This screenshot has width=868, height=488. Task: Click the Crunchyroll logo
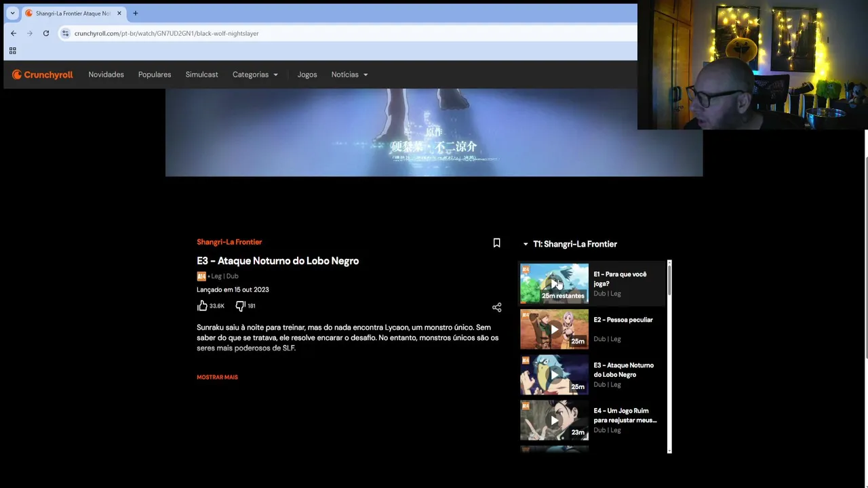pos(42,75)
